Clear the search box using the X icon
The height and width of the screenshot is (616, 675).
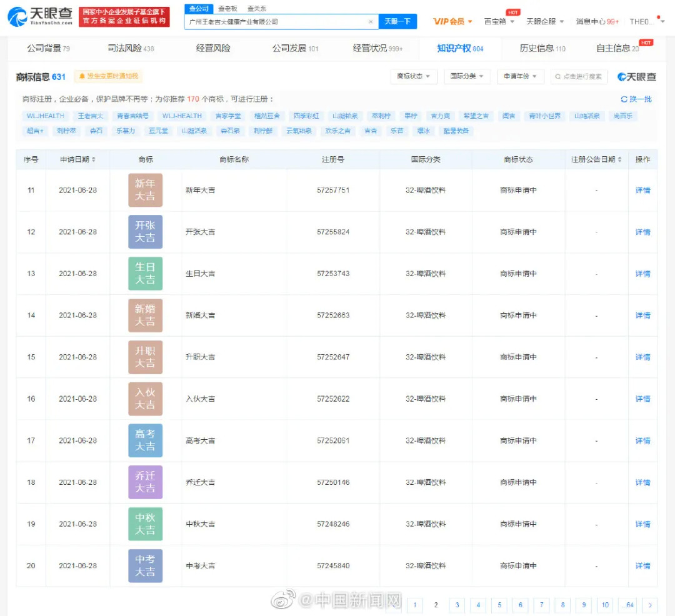(371, 22)
